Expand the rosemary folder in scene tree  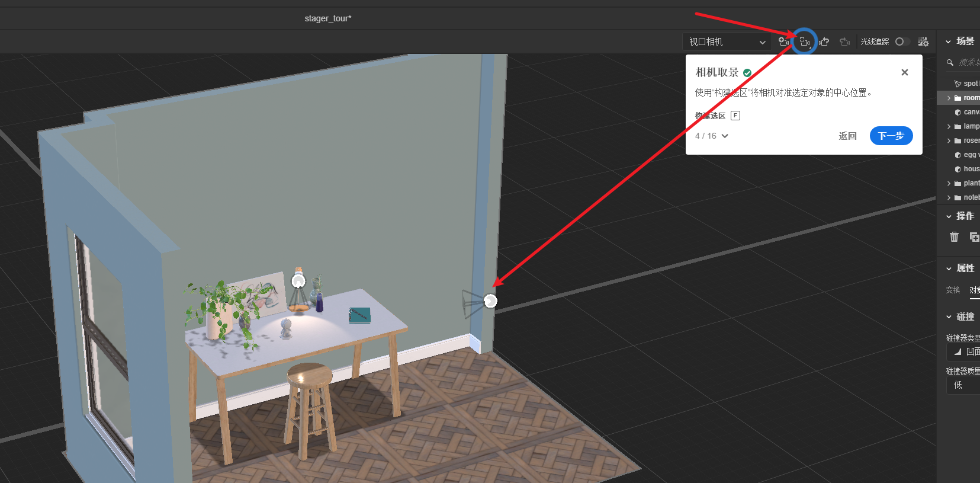click(x=949, y=140)
